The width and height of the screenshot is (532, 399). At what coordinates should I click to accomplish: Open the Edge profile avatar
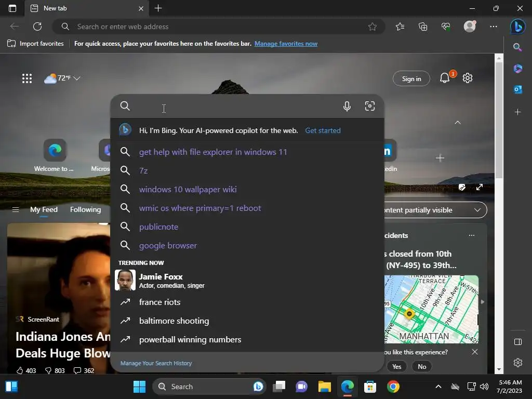pyautogui.click(x=470, y=26)
